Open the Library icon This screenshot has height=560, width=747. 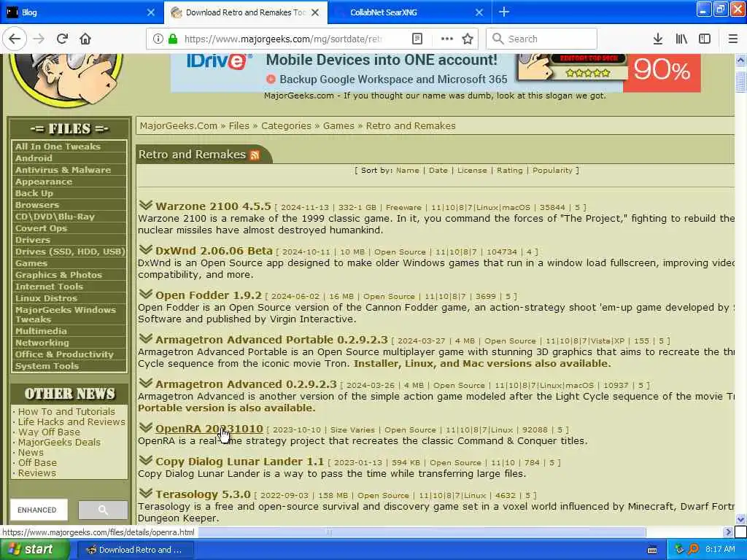point(681,39)
